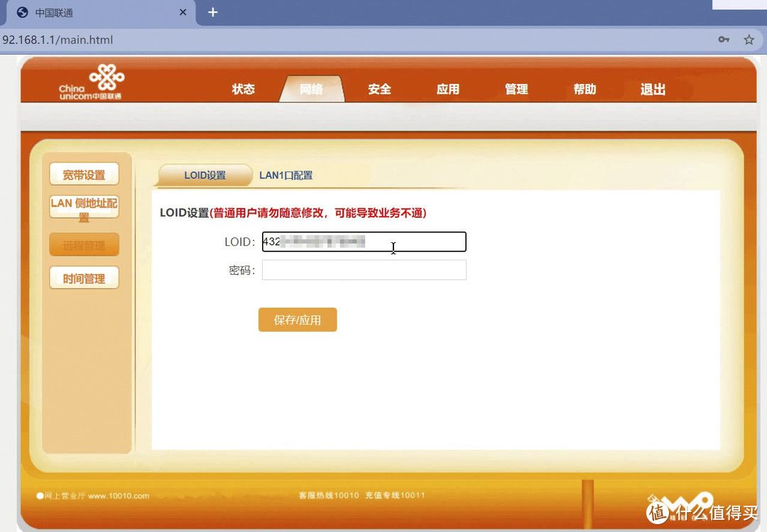
Task: Open the 状态 menu
Action: click(243, 89)
